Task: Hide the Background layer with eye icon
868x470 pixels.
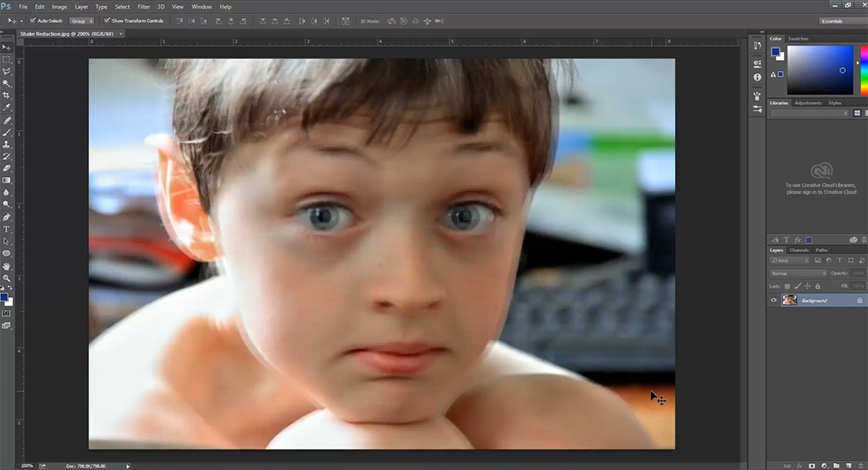Action: coord(774,300)
